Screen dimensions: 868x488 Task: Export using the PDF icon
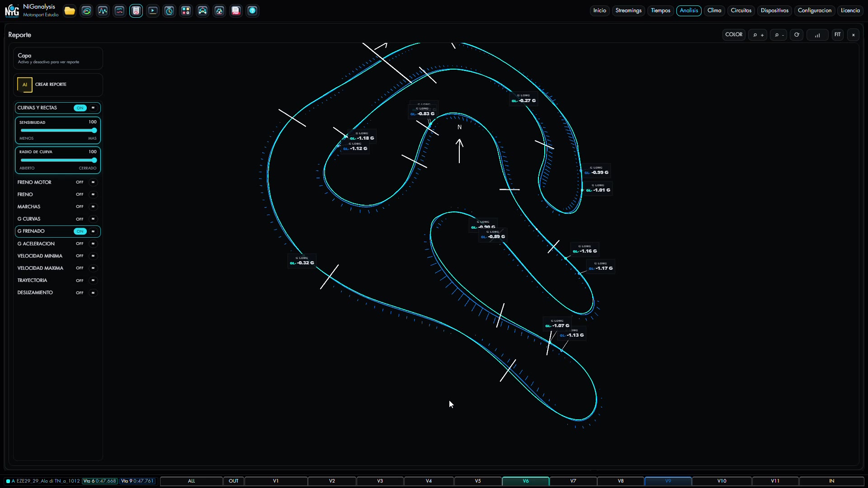236,11
